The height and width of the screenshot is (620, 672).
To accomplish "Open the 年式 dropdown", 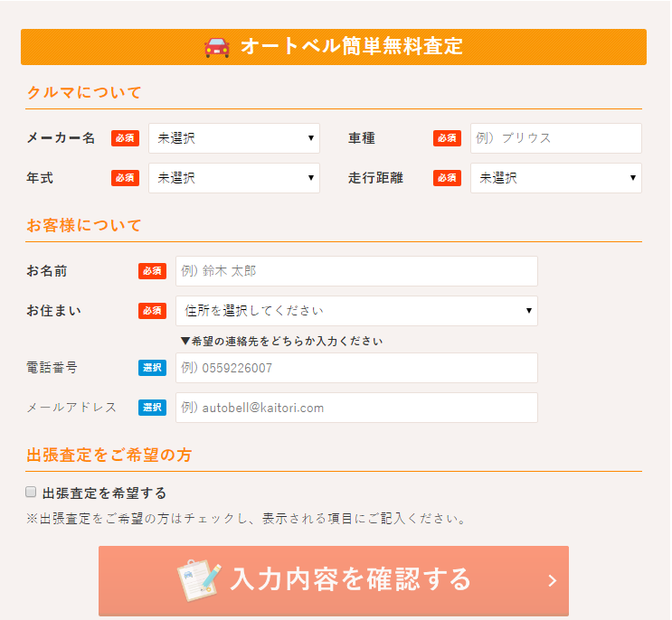I will (x=234, y=178).
